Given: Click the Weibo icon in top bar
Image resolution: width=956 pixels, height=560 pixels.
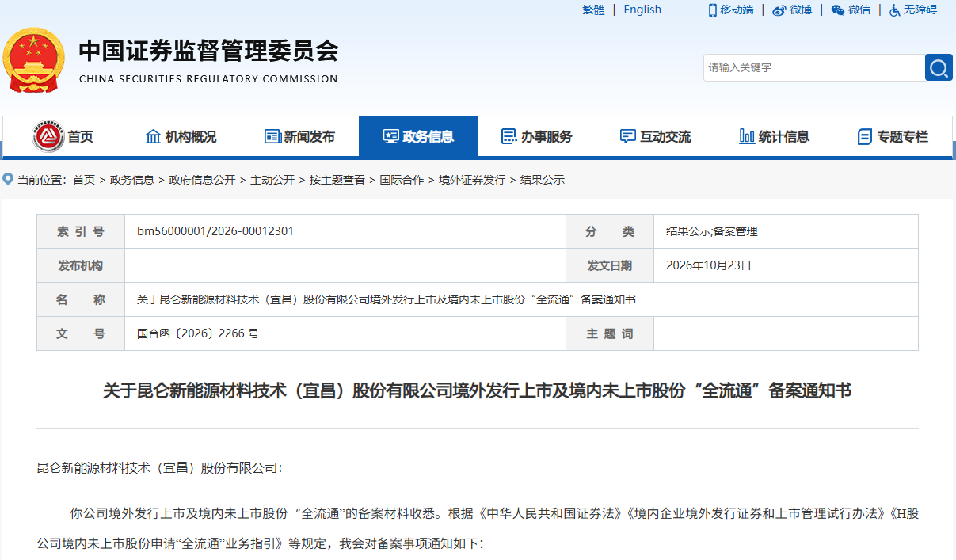Looking at the screenshot, I should (x=779, y=10).
